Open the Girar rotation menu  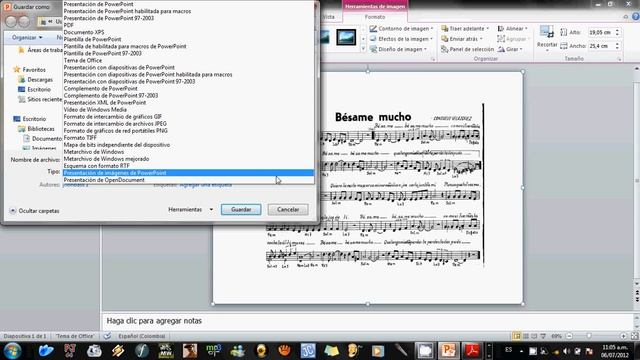coord(510,49)
